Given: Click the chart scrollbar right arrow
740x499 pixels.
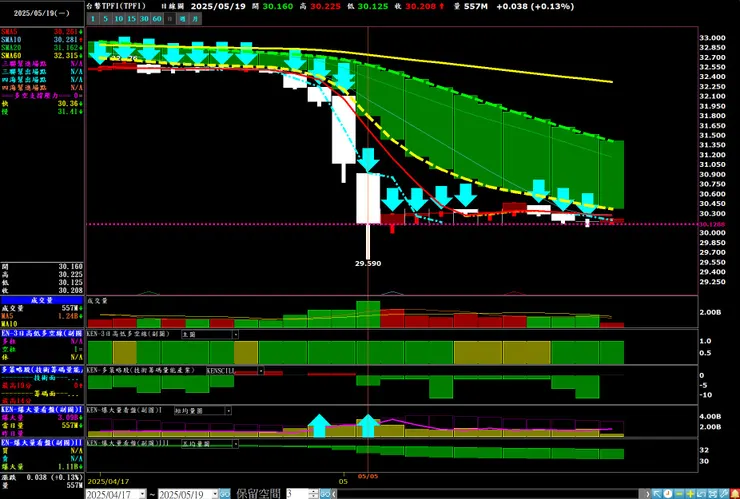Looking at the screenshot, I should point(648,494).
